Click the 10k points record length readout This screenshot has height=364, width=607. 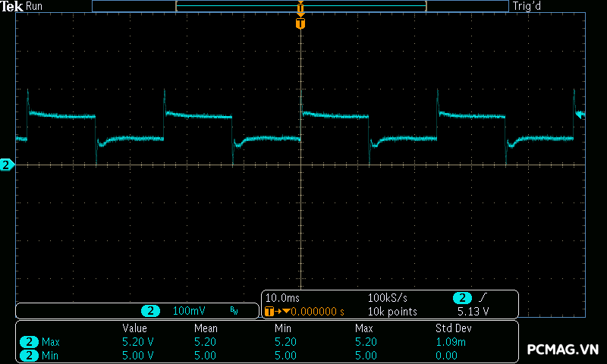[392, 311]
